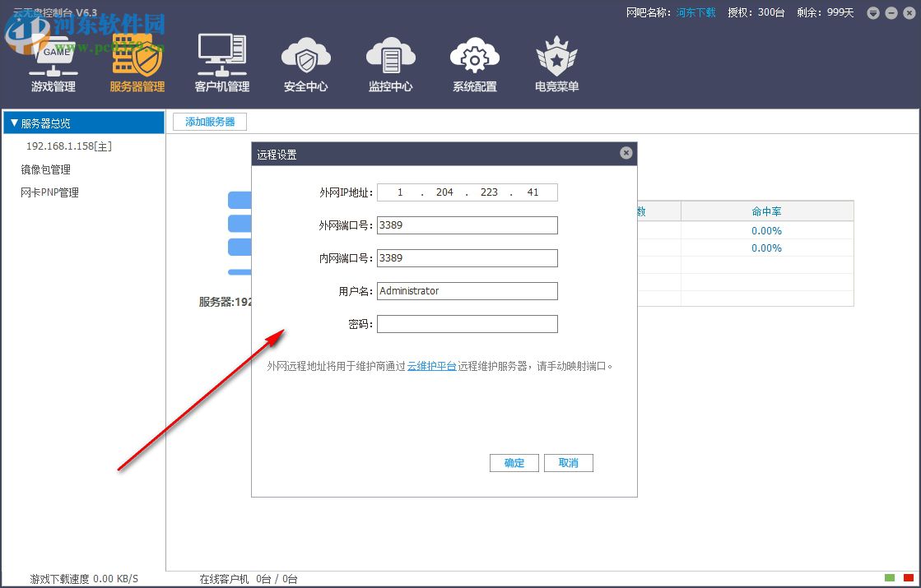Switch to the 添加服务器 tab
921x588 pixels.
click(x=209, y=121)
